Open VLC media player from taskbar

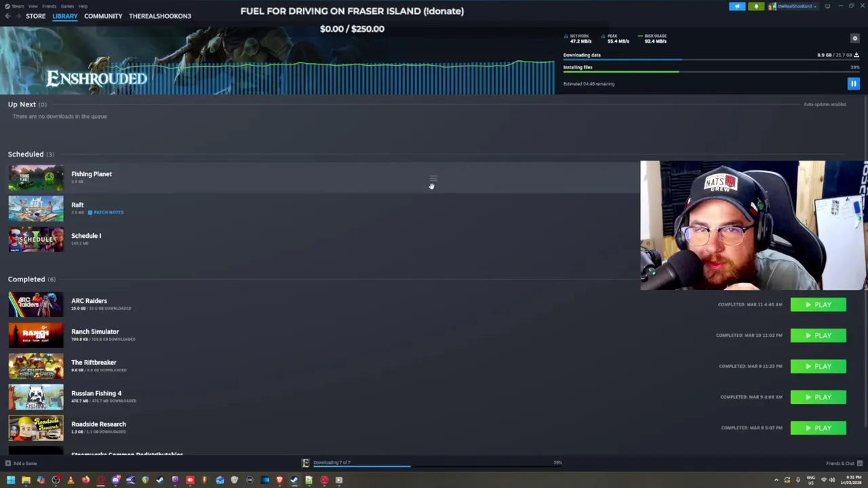[x=71, y=480]
